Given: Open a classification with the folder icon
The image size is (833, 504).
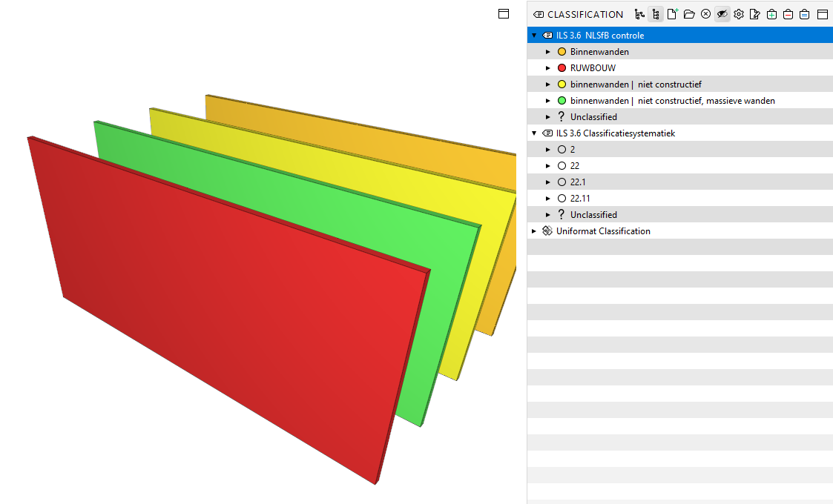Looking at the screenshot, I should (689, 14).
